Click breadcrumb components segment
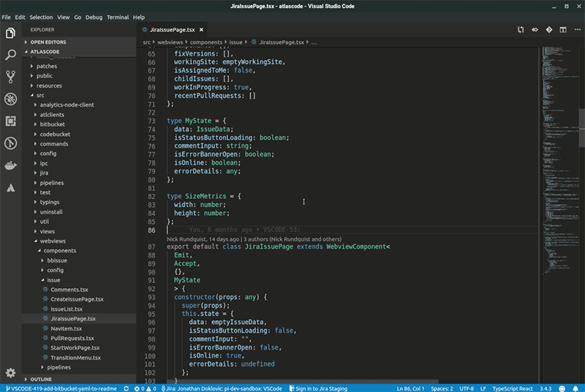 206,42
